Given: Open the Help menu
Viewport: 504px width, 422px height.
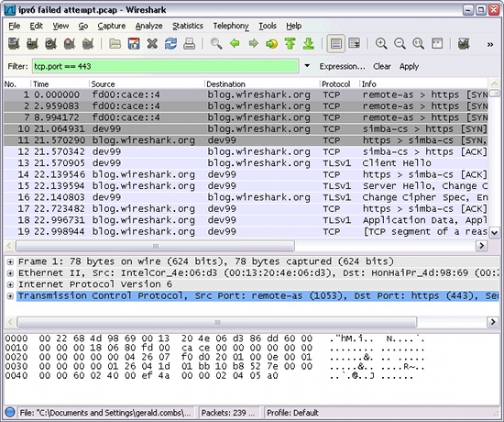Looking at the screenshot, I should (294, 26).
